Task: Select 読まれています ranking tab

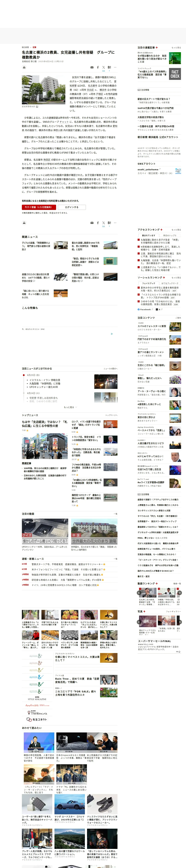Action: click(x=148, y=236)
